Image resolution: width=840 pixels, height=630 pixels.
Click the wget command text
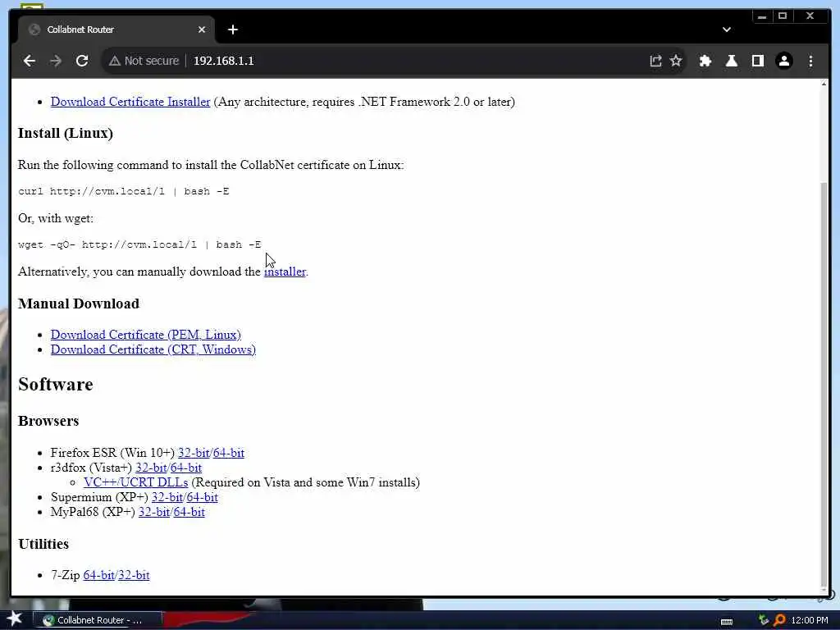(x=139, y=244)
